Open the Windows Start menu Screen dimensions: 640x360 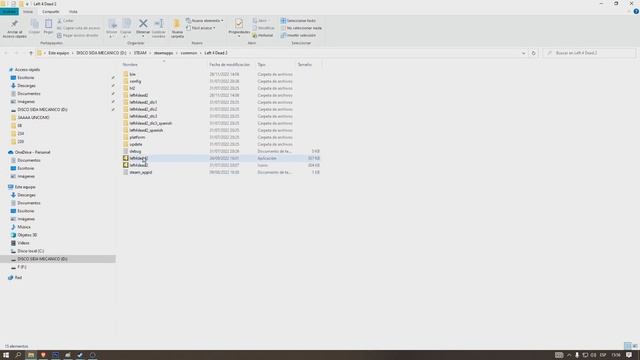tap(6, 355)
